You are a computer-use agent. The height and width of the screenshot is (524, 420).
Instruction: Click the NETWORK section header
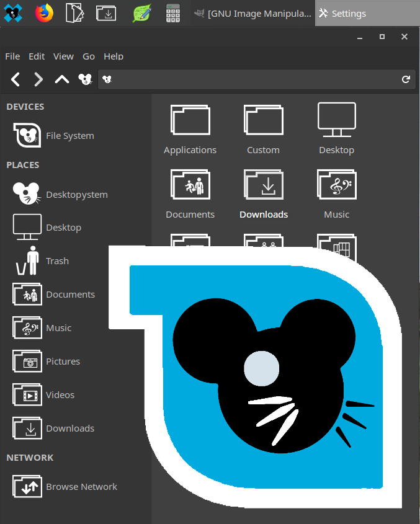pyautogui.click(x=30, y=458)
